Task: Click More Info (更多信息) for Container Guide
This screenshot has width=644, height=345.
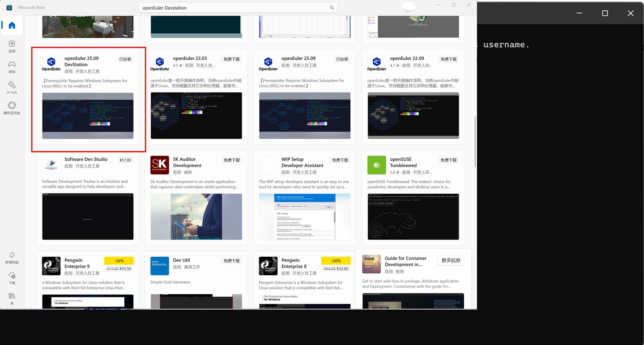Action: click(451, 260)
